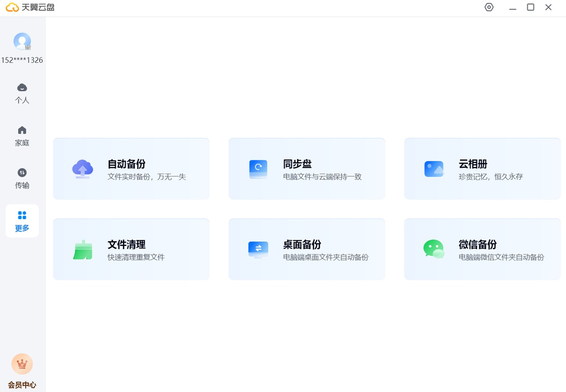Open 同步盘 via its blue sync icon

click(x=258, y=169)
